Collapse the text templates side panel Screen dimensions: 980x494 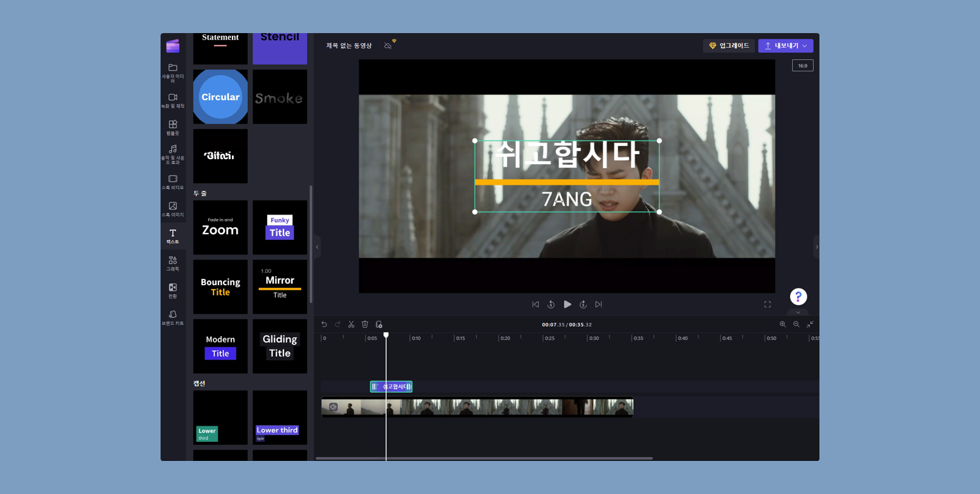point(317,247)
